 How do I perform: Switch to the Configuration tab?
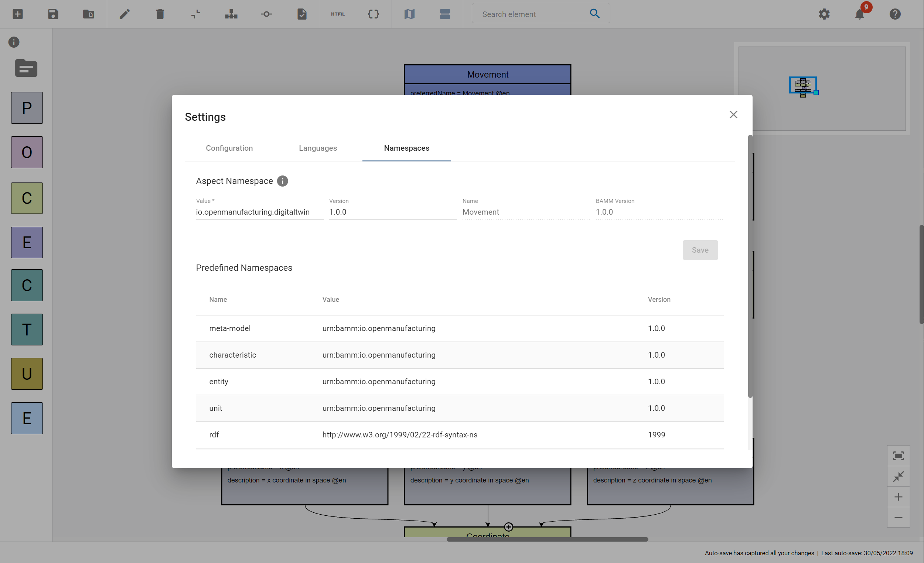coord(229,148)
